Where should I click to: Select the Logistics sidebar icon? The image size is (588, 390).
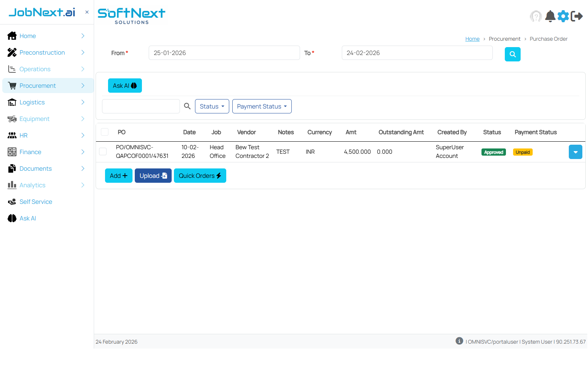click(12, 102)
